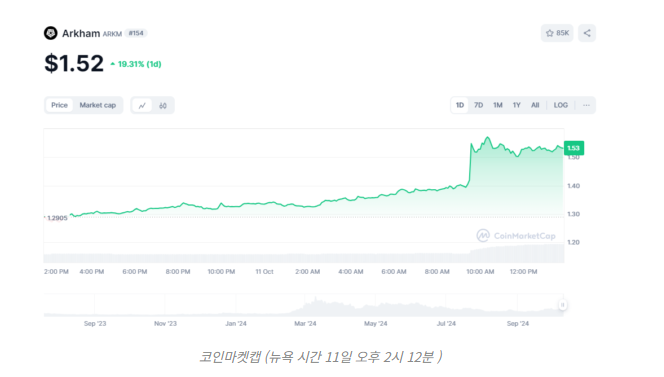Select the 7D time range
This screenshot has width=664, height=377.
coord(479,105)
